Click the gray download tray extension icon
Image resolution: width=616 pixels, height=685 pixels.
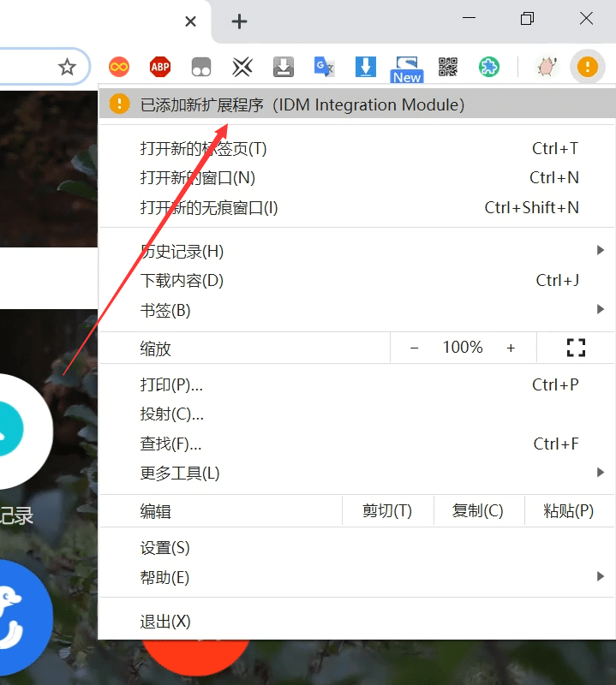tap(284, 67)
